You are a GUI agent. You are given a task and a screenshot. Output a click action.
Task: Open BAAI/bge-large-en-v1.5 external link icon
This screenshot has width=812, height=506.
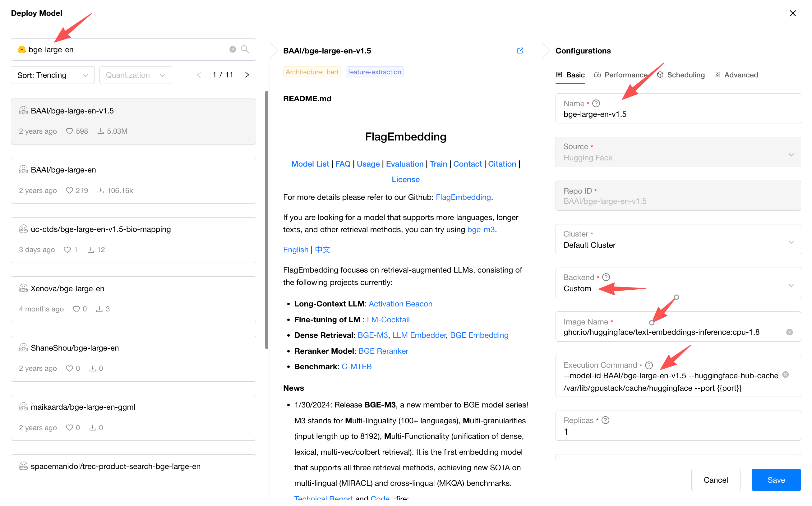[x=520, y=51]
